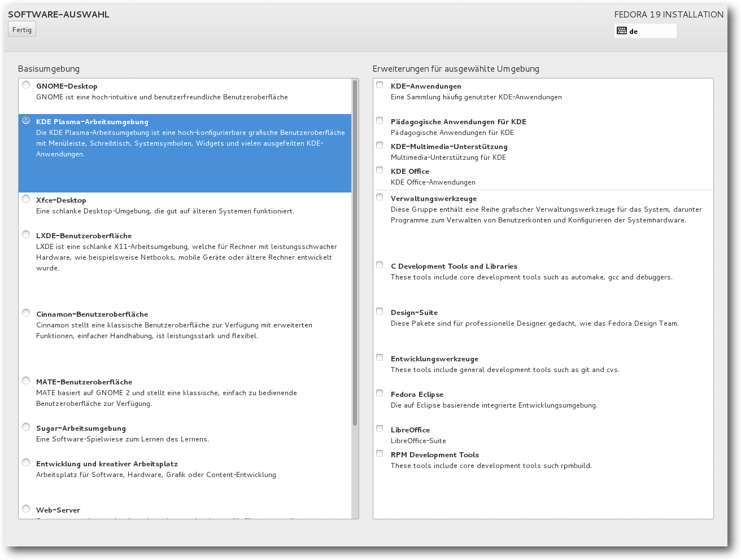Check the Verwaltungswerkzeuge checkbox

380,198
